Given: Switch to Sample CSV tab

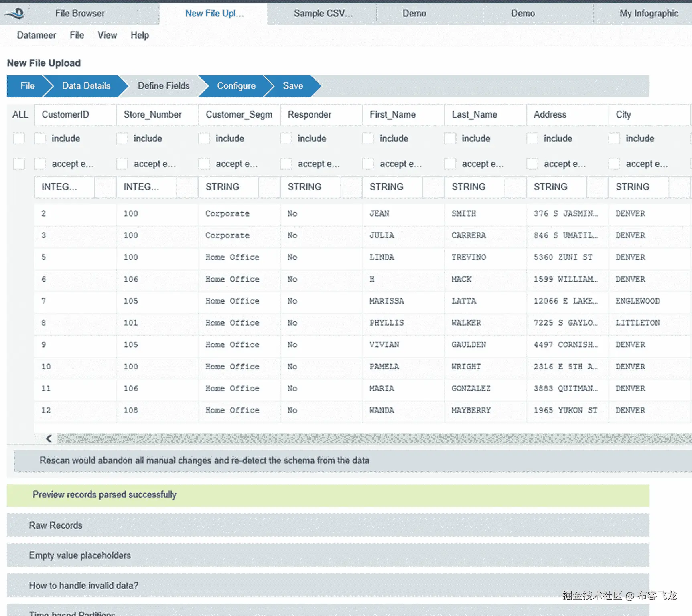Looking at the screenshot, I should [322, 14].
